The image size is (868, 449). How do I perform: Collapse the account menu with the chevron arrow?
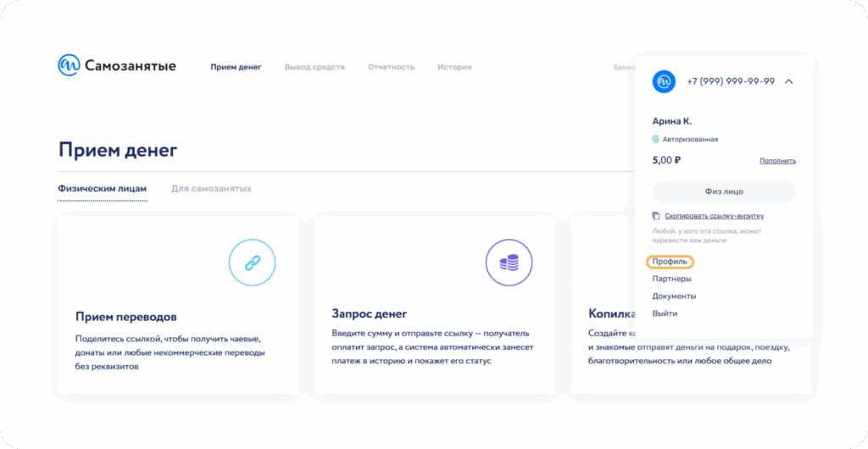click(x=788, y=81)
